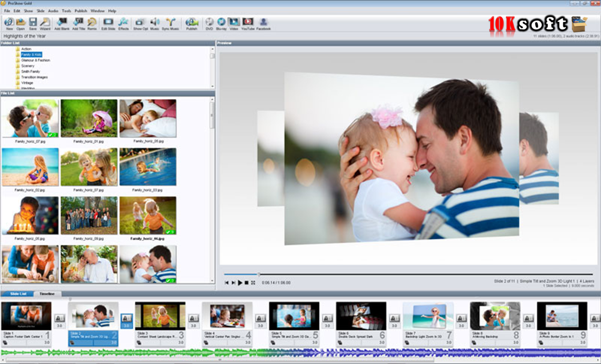The width and height of the screenshot is (601, 364).
Task: Open the Slide menu
Action: pos(40,11)
